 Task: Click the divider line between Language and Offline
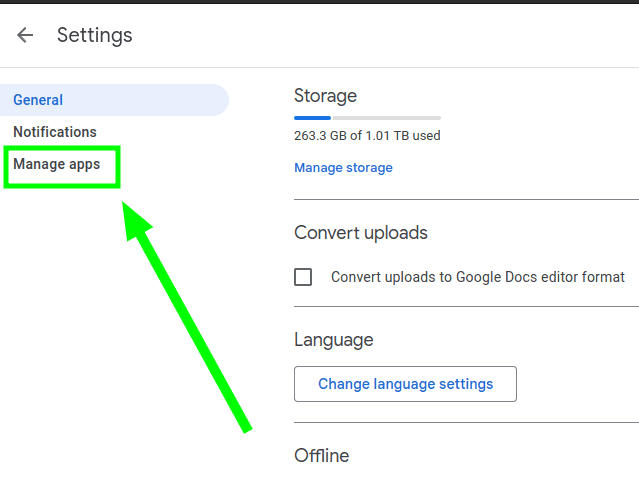pyautogui.click(x=466, y=423)
